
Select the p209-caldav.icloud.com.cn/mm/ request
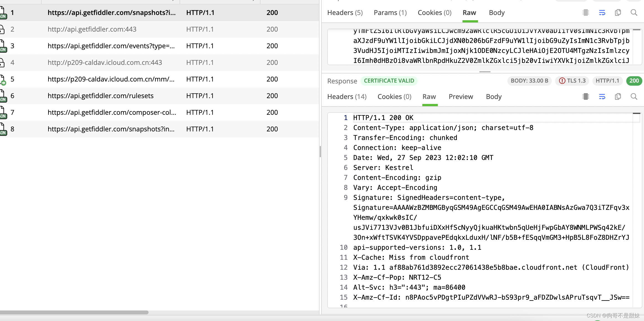160,79
